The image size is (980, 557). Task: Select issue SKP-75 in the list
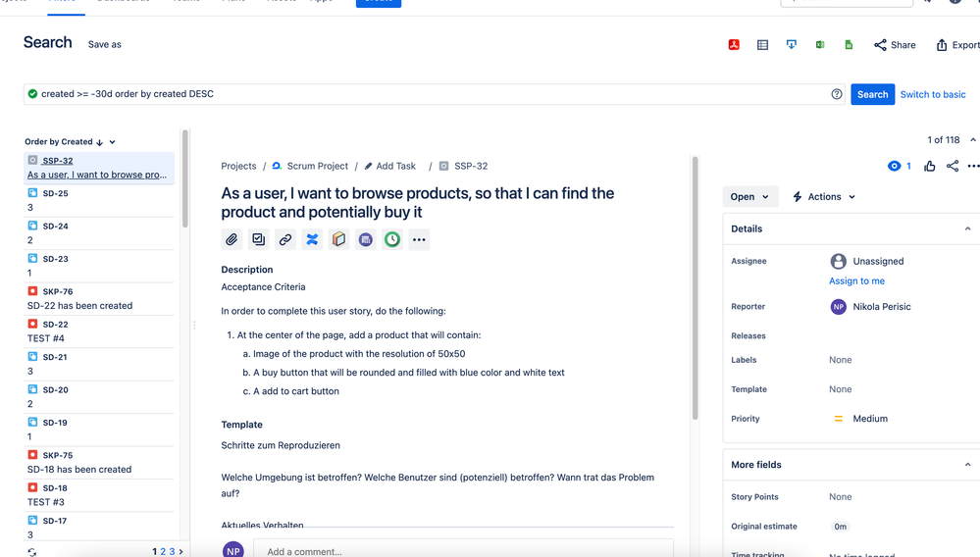pyautogui.click(x=99, y=463)
